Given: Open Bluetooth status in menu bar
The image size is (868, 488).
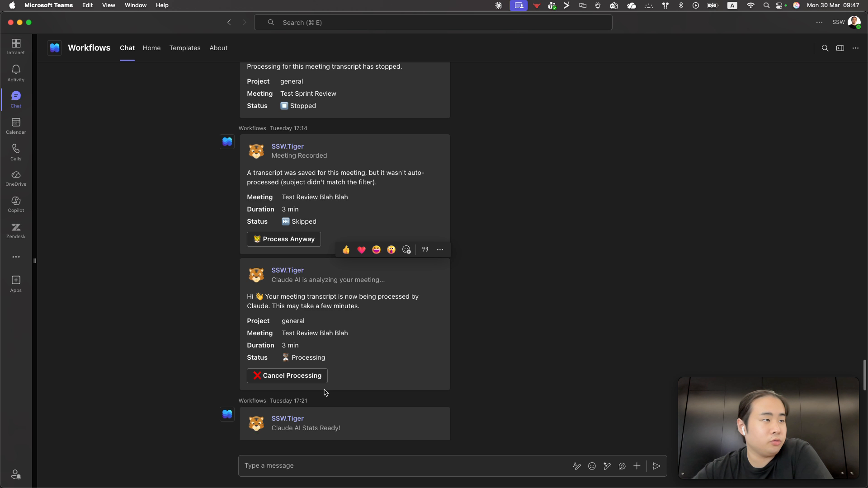Looking at the screenshot, I should 681,5.
